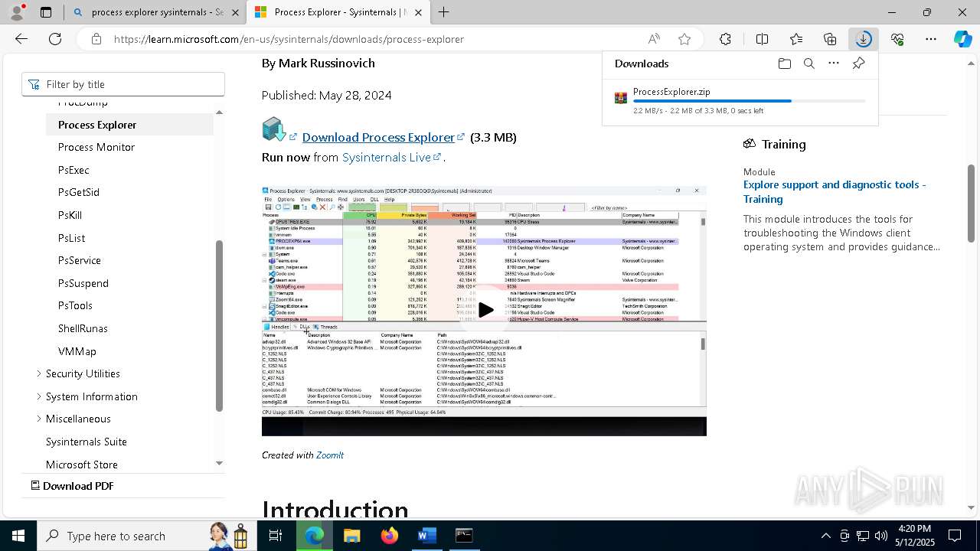Launch Firefox from the taskbar
Image resolution: width=980 pixels, height=551 pixels.
(x=389, y=536)
